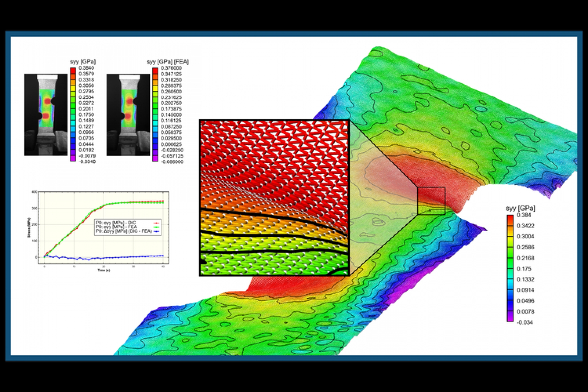
Task: Click yellow 0.2795 swatch in first syy legend
Action: (73, 91)
